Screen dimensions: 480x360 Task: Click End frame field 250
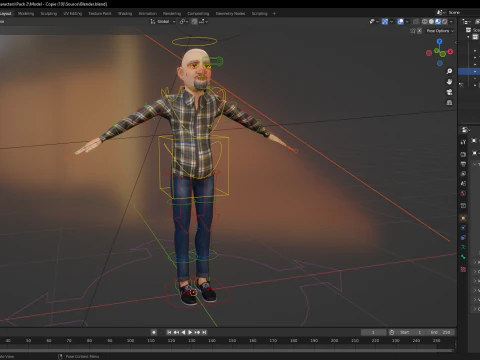[441, 332]
